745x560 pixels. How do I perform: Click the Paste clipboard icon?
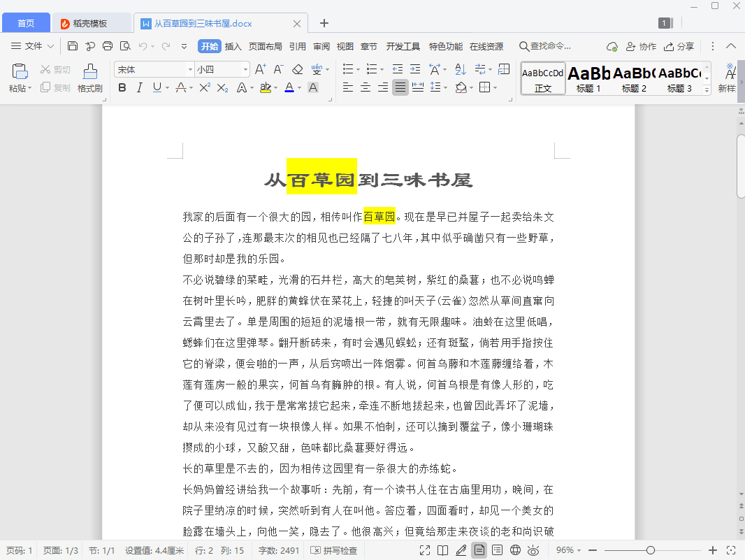coord(20,71)
